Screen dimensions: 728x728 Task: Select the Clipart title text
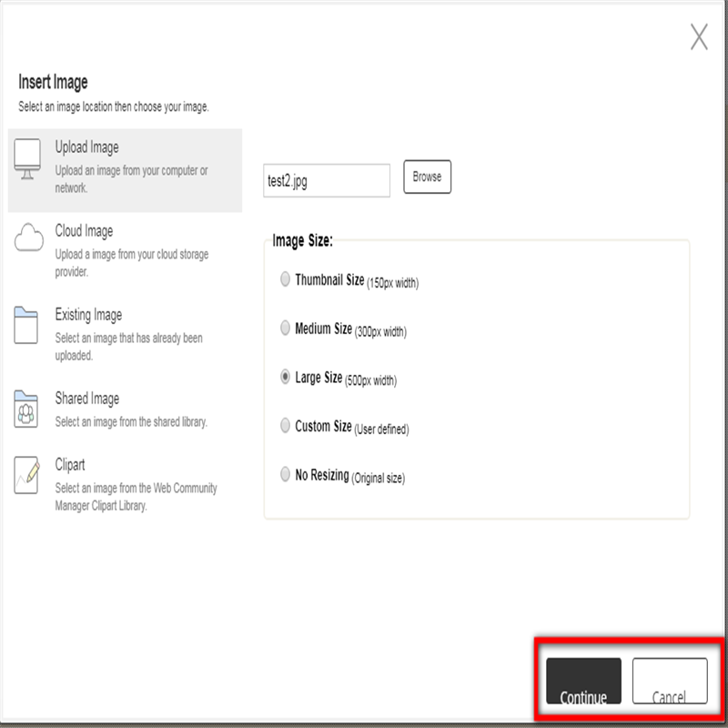[x=70, y=464]
